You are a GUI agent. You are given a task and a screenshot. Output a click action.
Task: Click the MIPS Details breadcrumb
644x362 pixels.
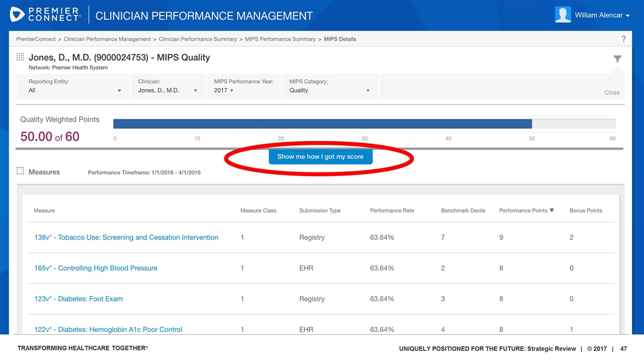point(340,39)
